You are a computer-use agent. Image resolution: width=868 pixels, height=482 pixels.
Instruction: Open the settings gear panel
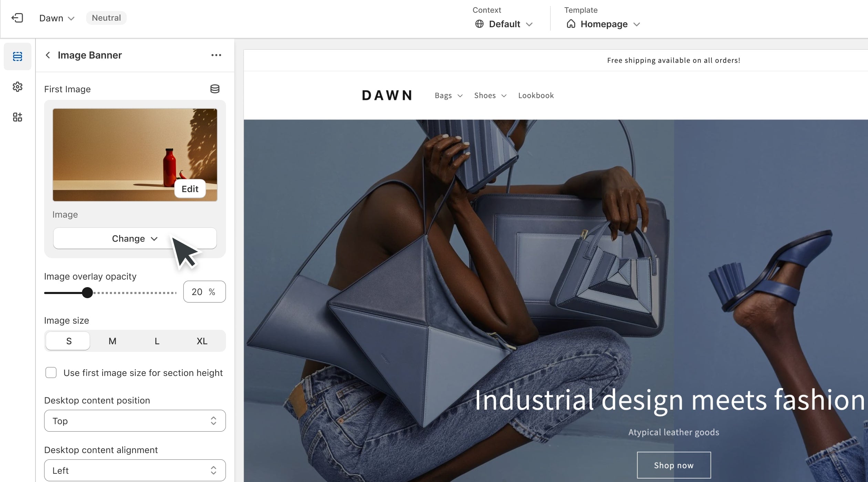point(17,86)
